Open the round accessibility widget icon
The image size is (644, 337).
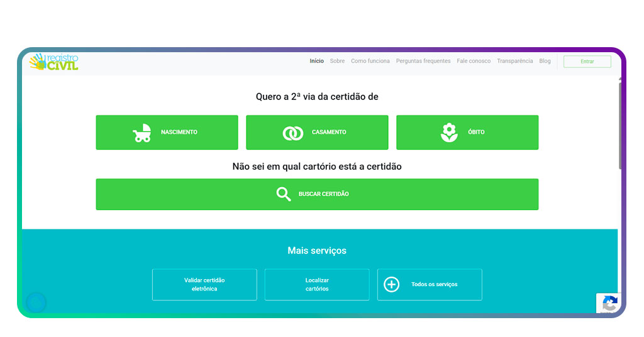click(36, 303)
